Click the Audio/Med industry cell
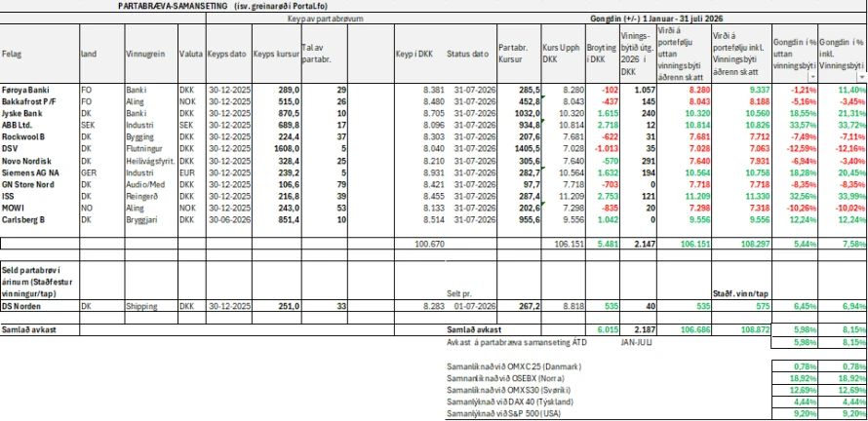 coord(150,183)
